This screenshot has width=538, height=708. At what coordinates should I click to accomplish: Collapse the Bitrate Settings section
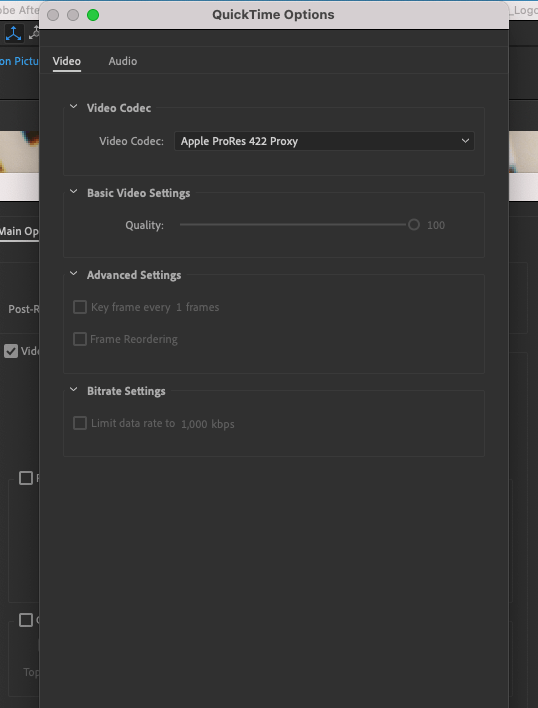(x=74, y=390)
